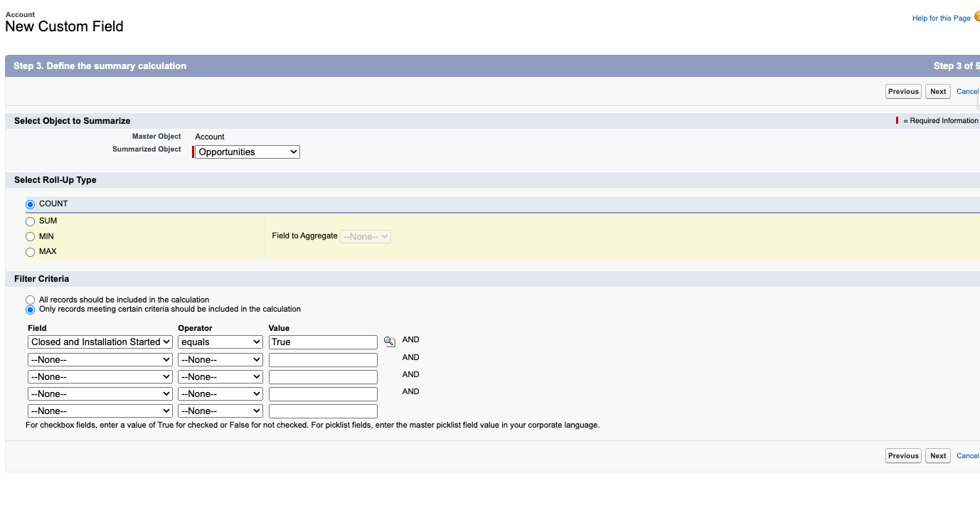
Task: Select the MIN roll-up type
Action: (x=30, y=237)
